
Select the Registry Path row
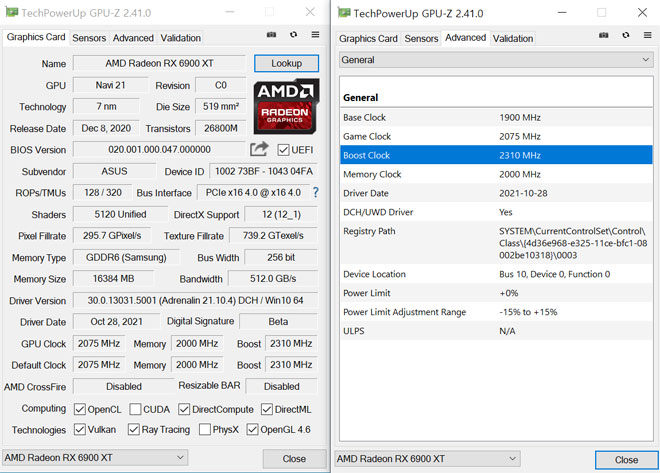(x=496, y=243)
